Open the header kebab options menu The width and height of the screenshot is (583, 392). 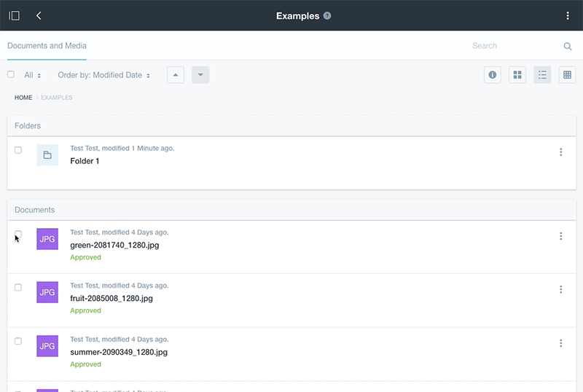[568, 16]
